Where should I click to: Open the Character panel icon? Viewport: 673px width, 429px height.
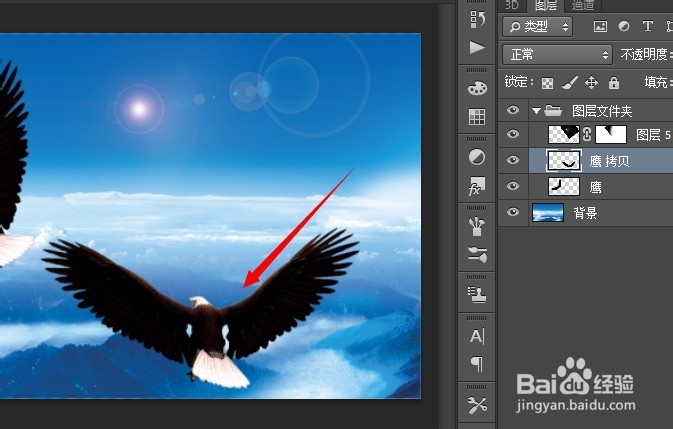477,336
